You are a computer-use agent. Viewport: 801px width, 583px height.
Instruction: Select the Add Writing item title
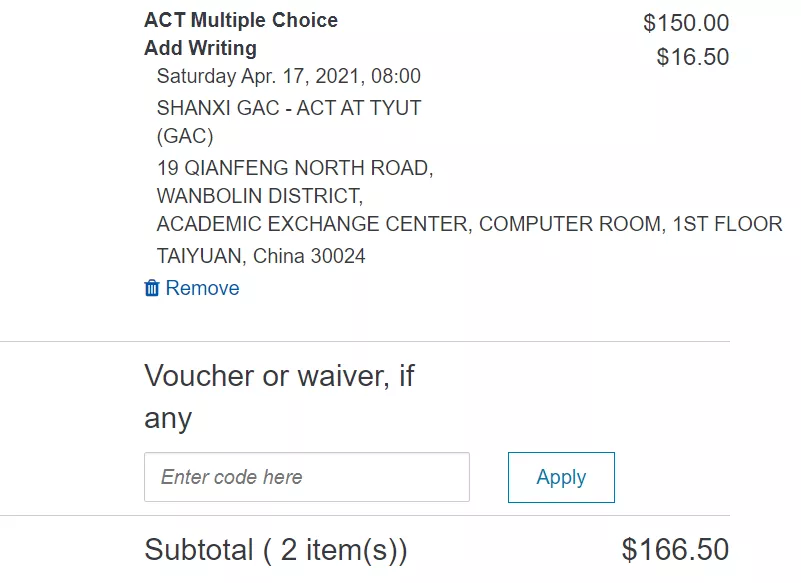click(x=200, y=48)
